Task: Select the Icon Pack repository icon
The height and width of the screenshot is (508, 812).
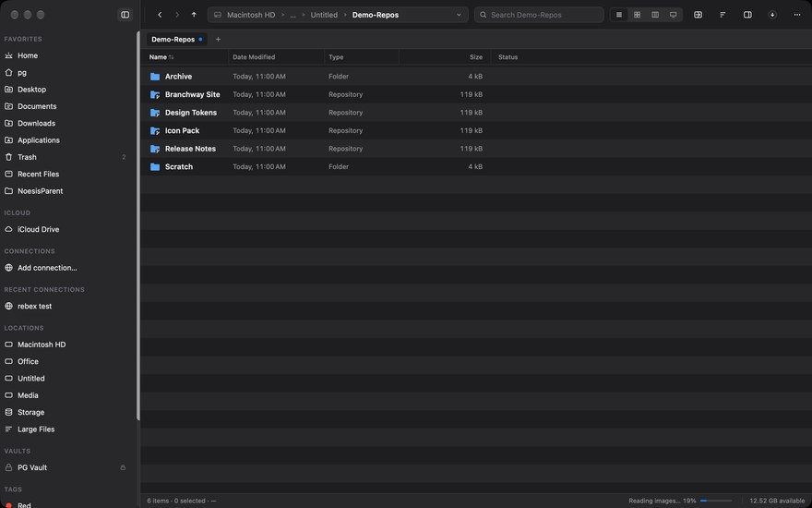Action: 155,130
